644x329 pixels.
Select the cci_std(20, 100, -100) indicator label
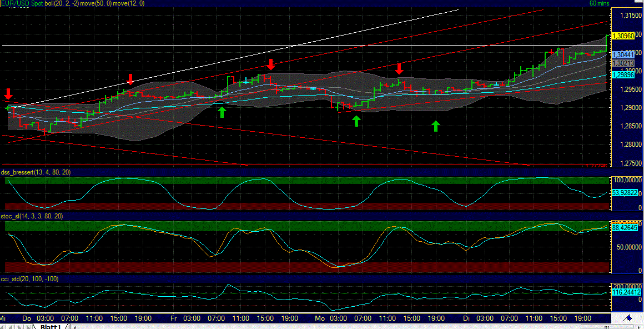[29, 279]
